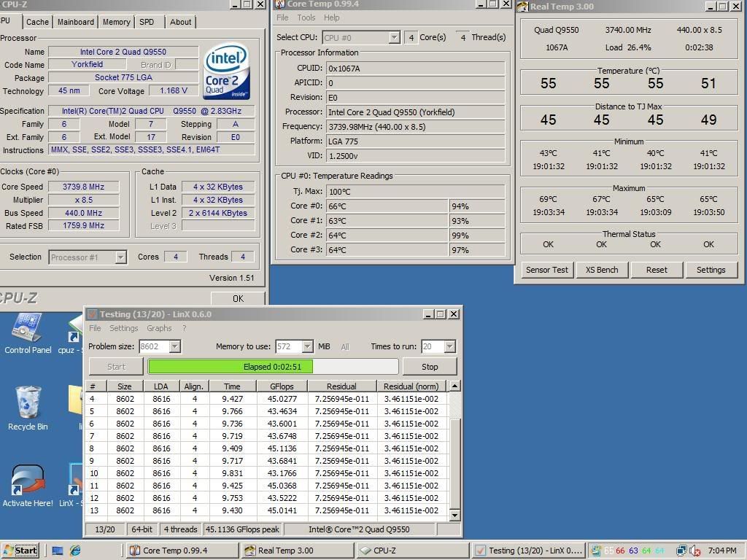Image resolution: width=747 pixels, height=560 pixels.
Task: Expand the Problem size dropdown in LinX
Action: tap(175, 346)
